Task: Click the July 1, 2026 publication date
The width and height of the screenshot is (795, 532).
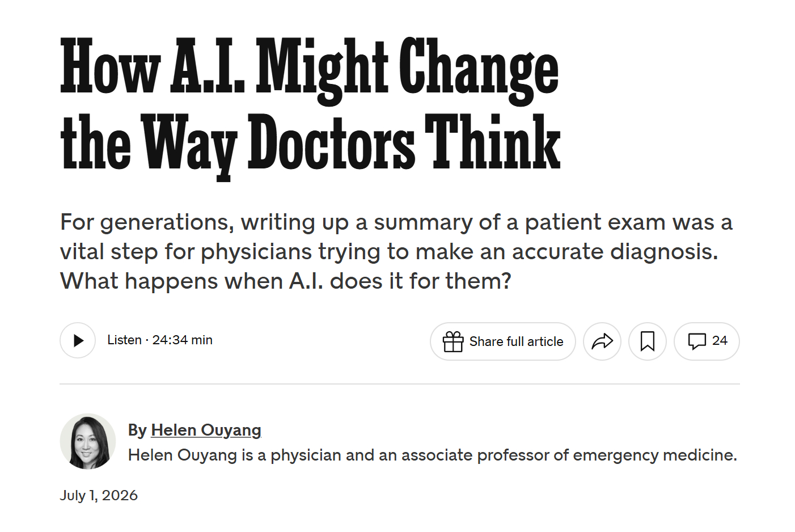Action: pyautogui.click(x=99, y=495)
